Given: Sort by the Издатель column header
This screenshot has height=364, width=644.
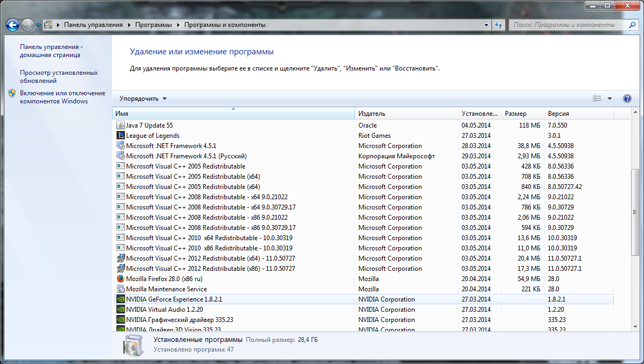Looking at the screenshot, I should 406,113.
